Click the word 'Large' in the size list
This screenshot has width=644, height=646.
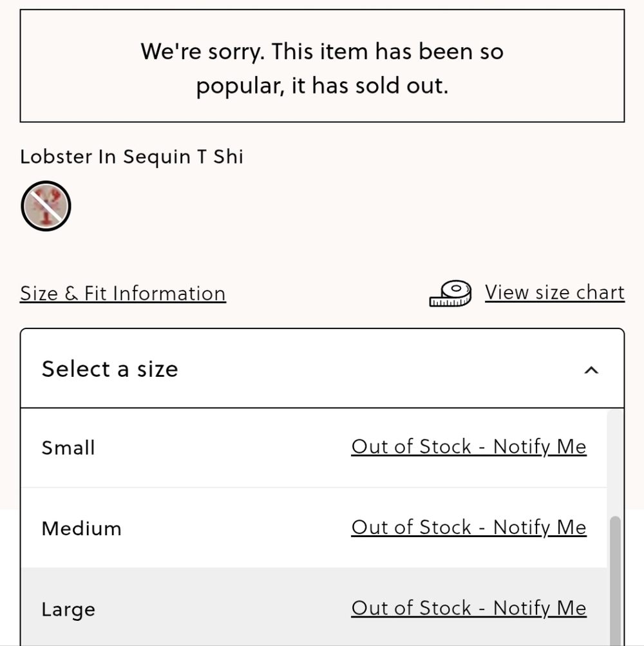(68, 610)
